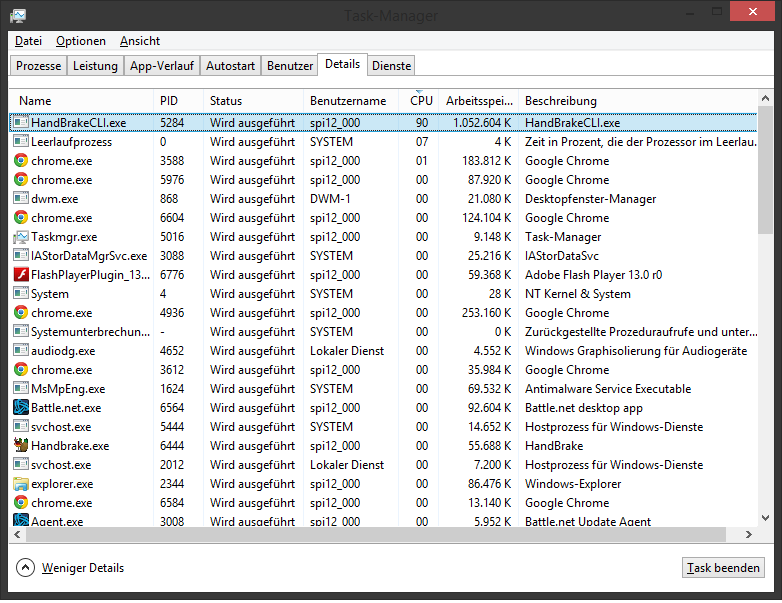Click the HandBrakeCLI.exe process icon

[20, 122]
